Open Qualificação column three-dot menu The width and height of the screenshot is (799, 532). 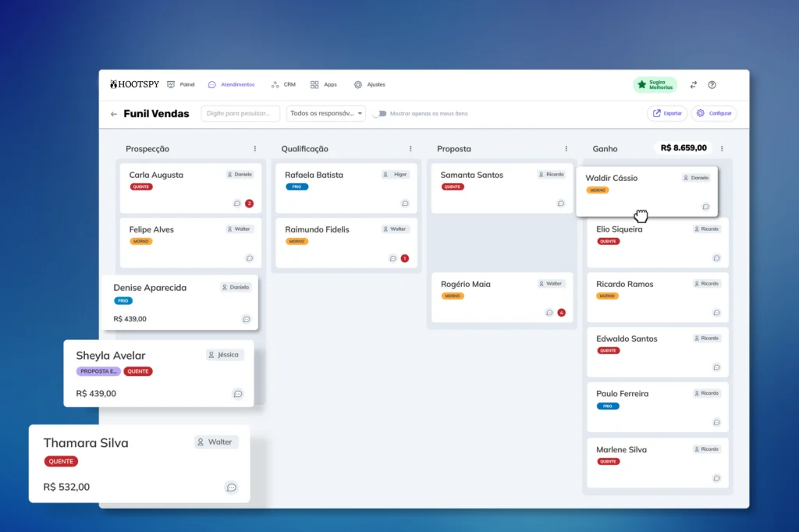pyautogui.click(x=410, y=148)
